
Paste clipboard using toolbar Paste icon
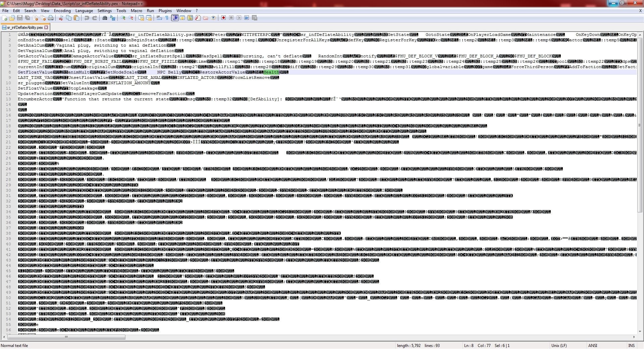click(x=76, y=18)
